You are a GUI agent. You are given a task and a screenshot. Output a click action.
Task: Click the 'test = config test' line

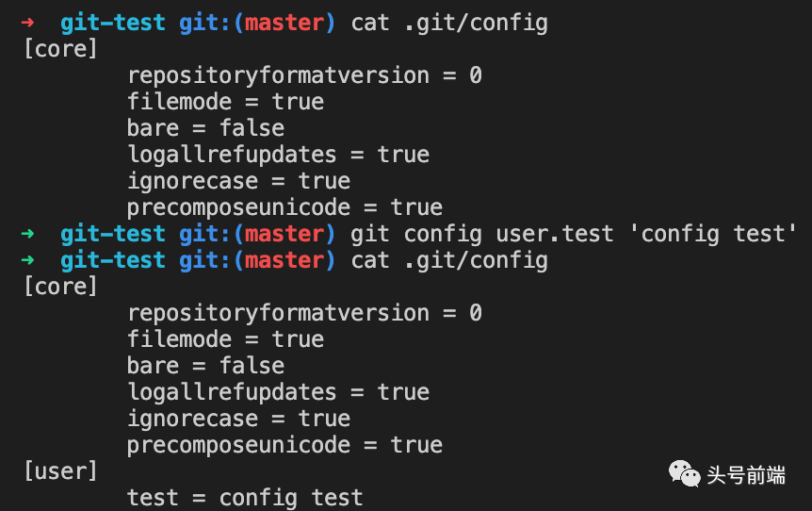[245, 498]
